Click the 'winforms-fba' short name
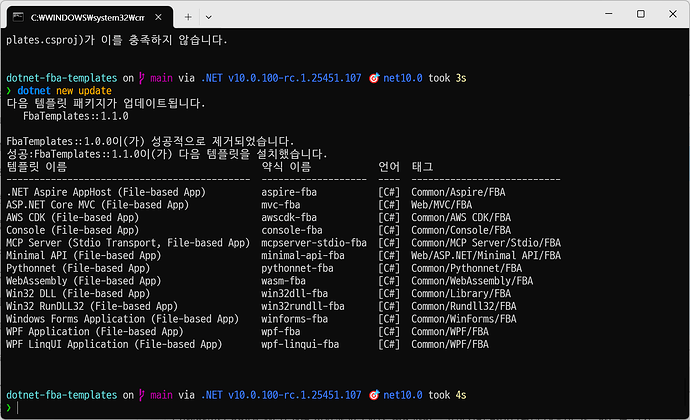 (294, 319)
